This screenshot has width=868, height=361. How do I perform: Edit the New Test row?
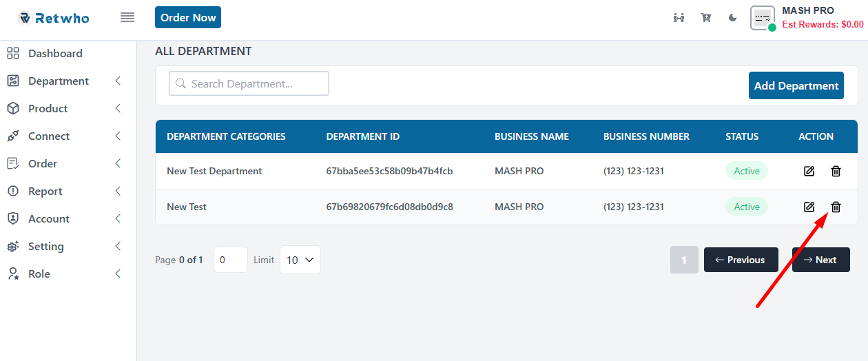click(x=809, y=207)
